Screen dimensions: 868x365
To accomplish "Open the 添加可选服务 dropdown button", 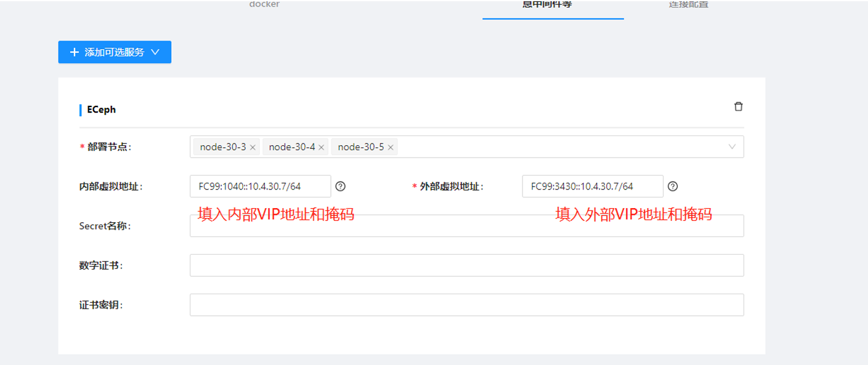I will point(115,52).
